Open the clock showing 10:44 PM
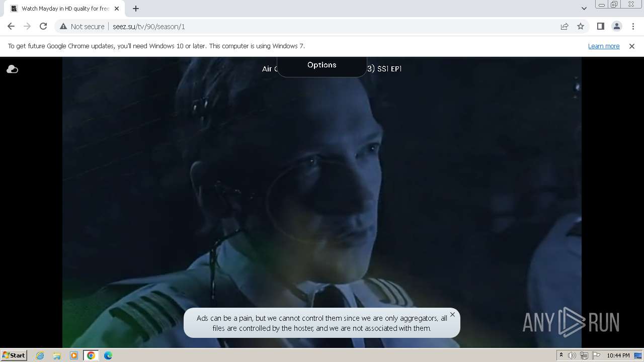 618,355
